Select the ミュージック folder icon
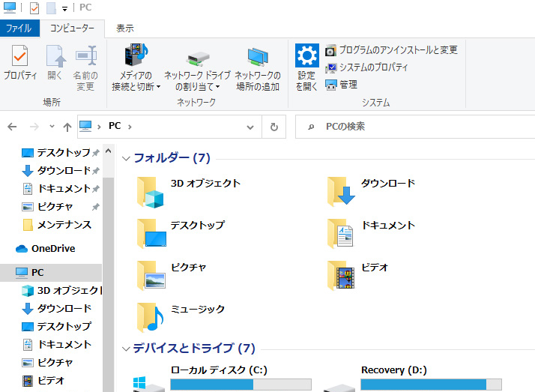Image resolution: width=535 pixels, height=392 pixels. coord(151,317)
